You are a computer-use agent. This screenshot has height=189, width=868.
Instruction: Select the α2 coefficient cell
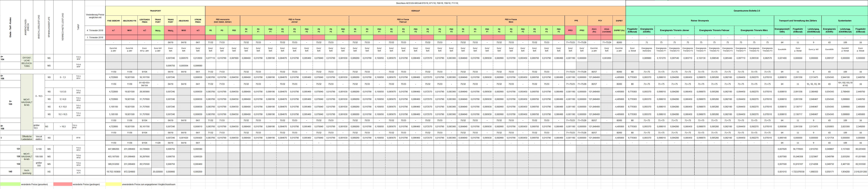coord(145,30)
